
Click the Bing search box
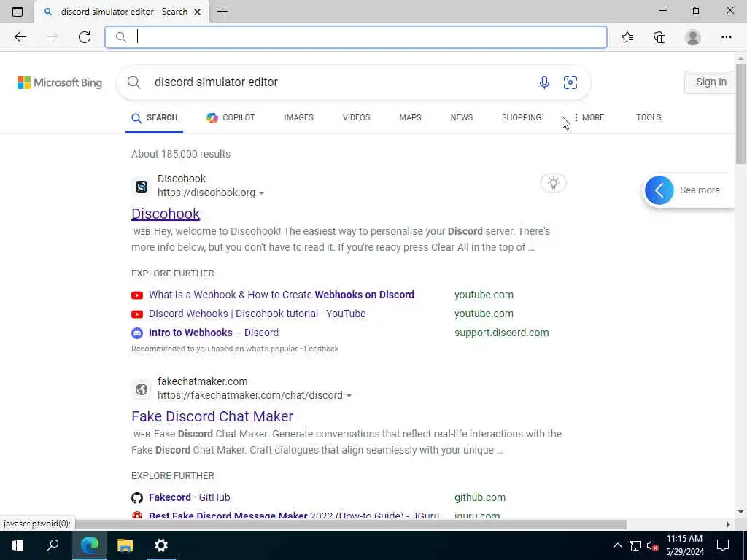pyautogui.click(x=354, y=82)
